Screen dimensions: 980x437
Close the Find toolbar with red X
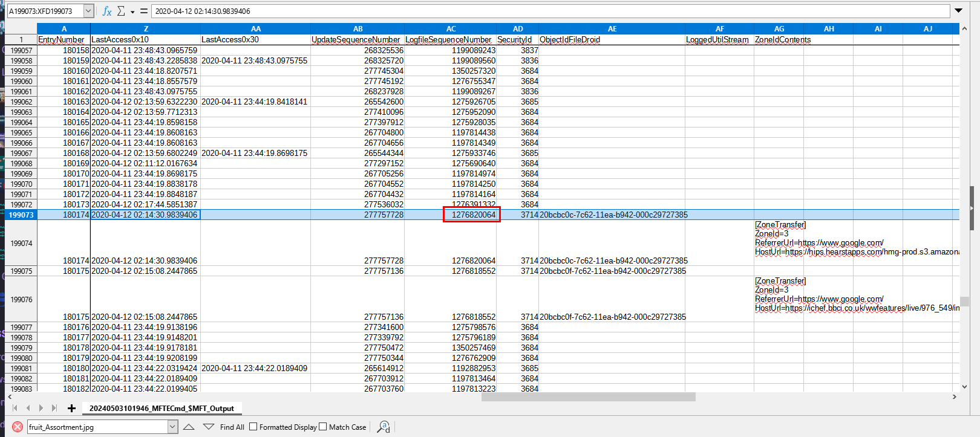click(18, 427)
